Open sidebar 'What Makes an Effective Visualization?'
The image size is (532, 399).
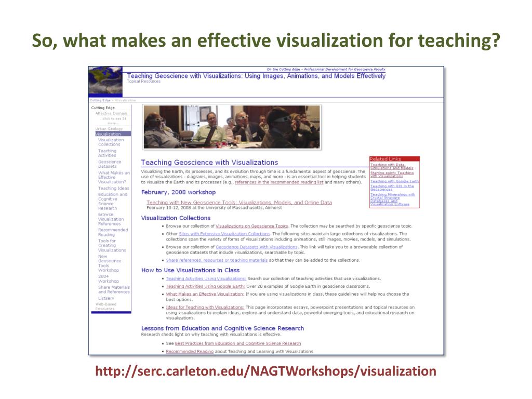click(114, 177)
